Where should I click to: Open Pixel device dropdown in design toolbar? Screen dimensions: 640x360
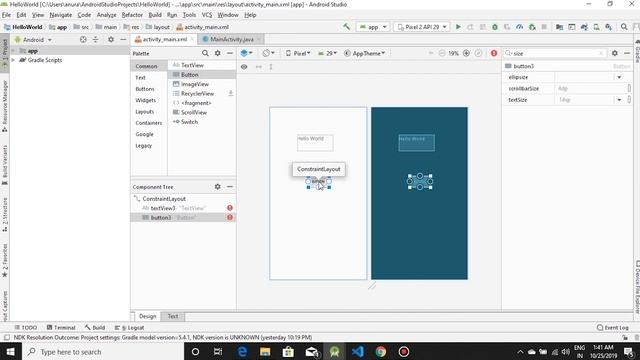tap(298, 53)
